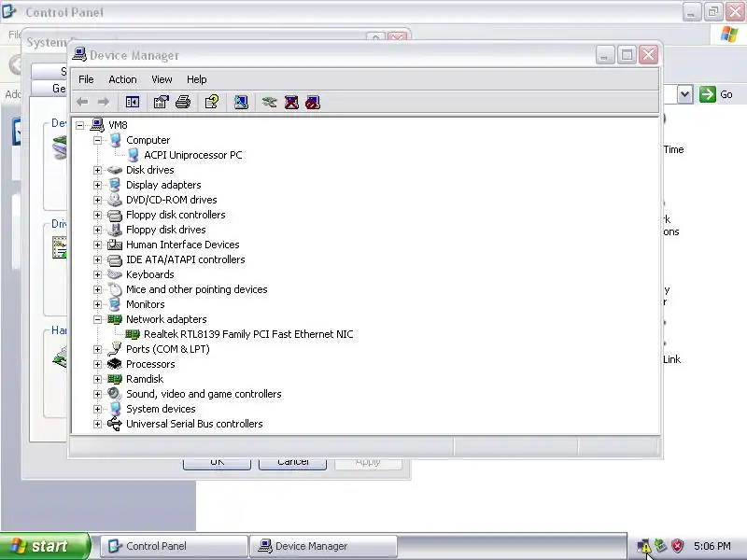The image size is (747, 560).
Task: Click the Universal Serial Bus controllers icon
Action: coord(115,424)
